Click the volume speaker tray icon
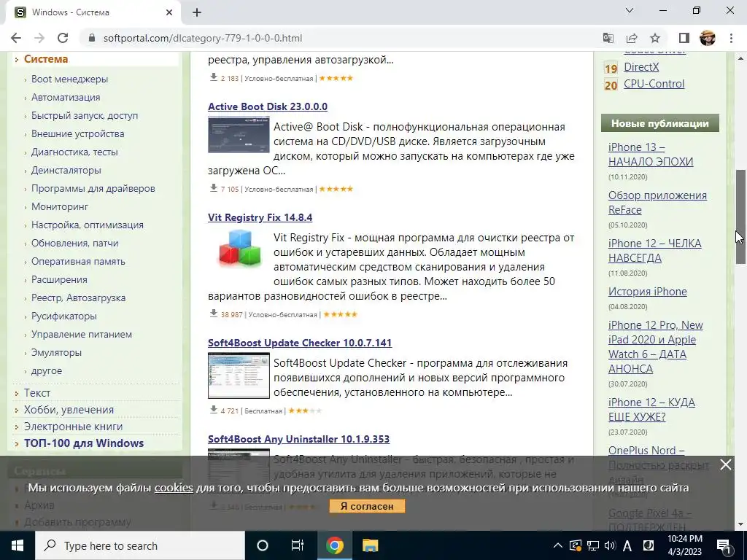Viewport: 747px width, 560px height. pyautogui.click(x=610, y=545)
